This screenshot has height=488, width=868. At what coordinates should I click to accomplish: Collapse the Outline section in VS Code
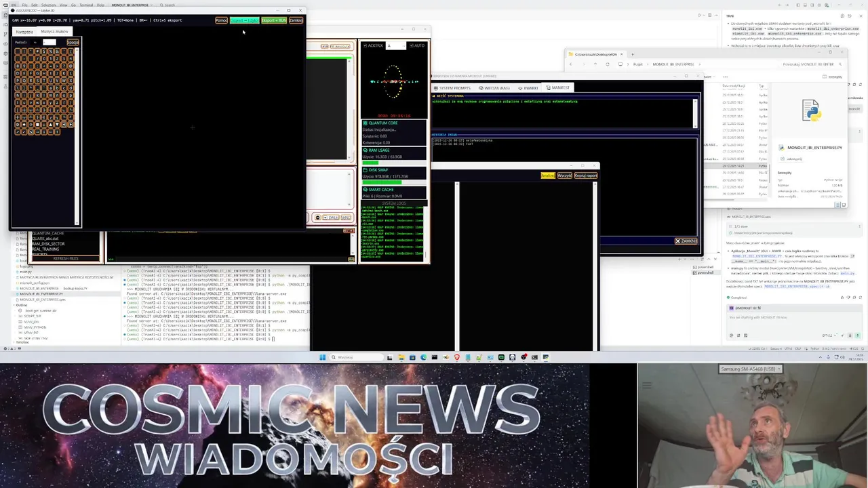click(x=22, y=305)
